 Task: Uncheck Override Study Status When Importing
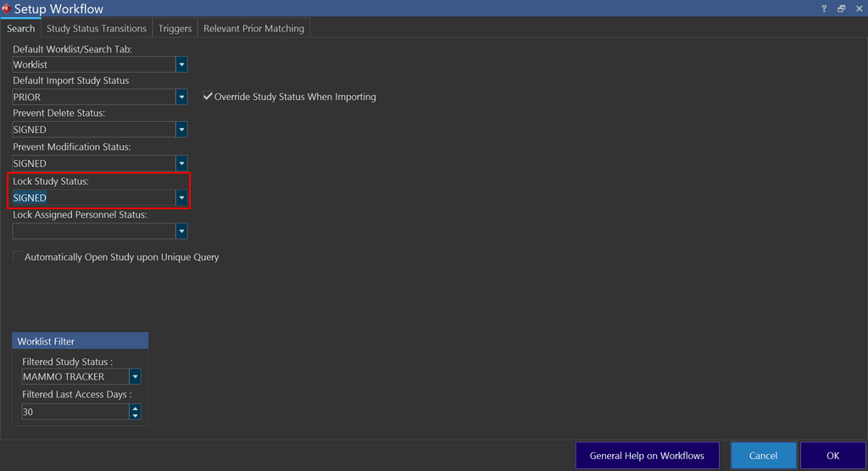[x=208, y=97]
